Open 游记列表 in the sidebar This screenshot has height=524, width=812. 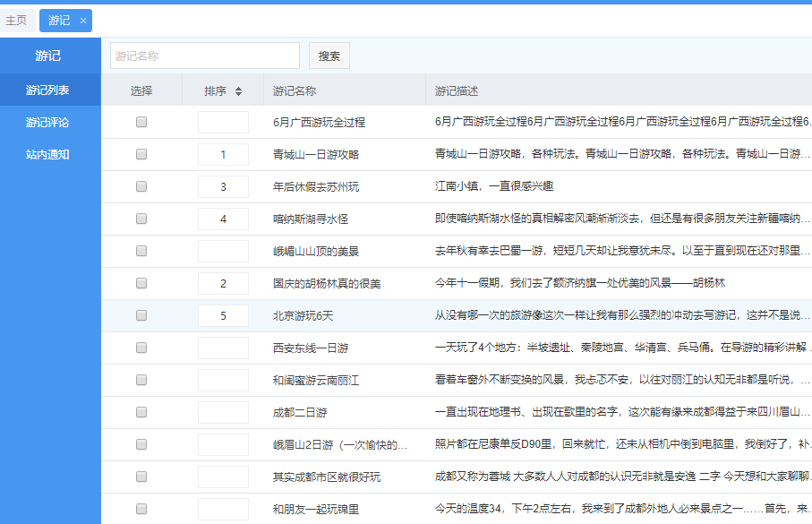click(x=48, y=90)
